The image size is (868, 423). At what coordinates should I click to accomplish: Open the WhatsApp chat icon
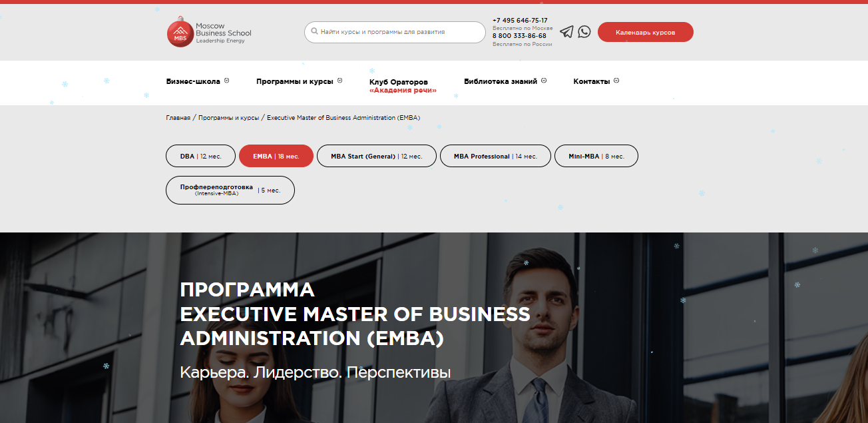click(x=584, y=31)
